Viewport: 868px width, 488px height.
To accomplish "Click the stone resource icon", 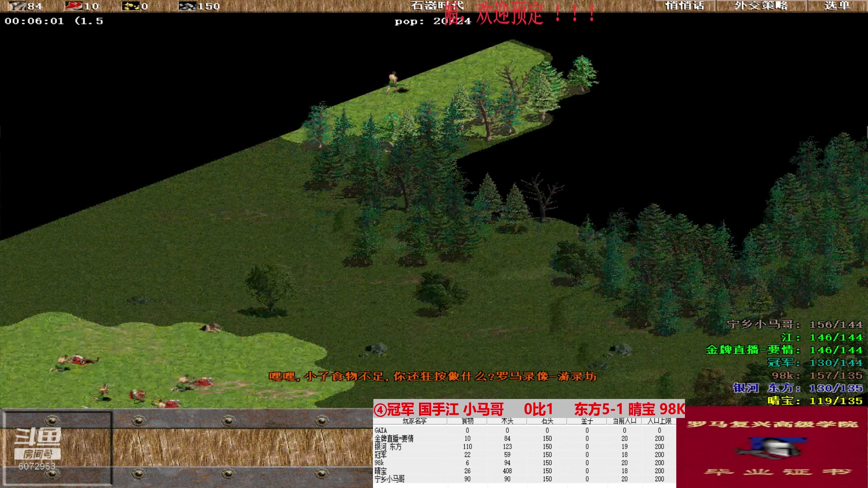I will pyautogui.click(x=187, y=6).
